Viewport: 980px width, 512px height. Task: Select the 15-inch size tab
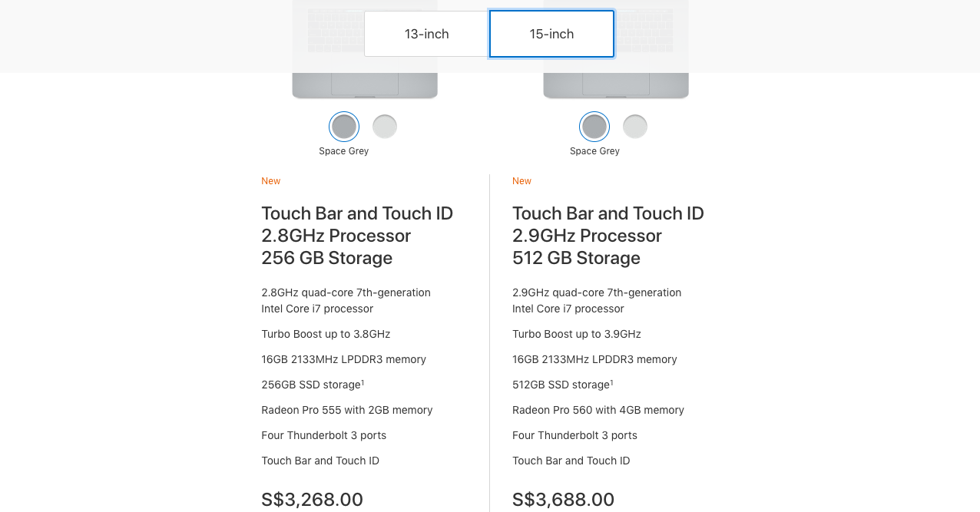pyautogui.click(x=551, y=34)
